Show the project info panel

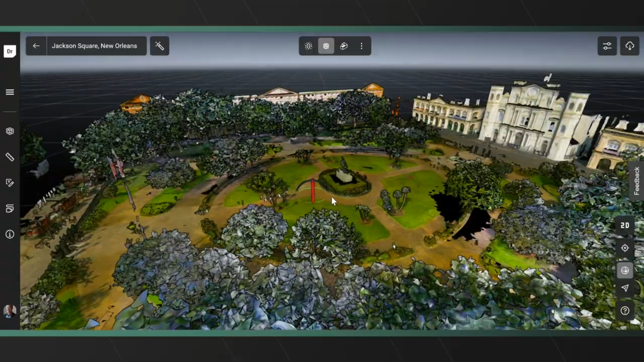(10, 234)
